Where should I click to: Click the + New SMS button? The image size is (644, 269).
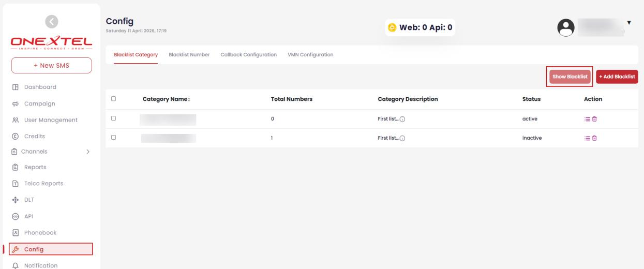click(51, 65)
